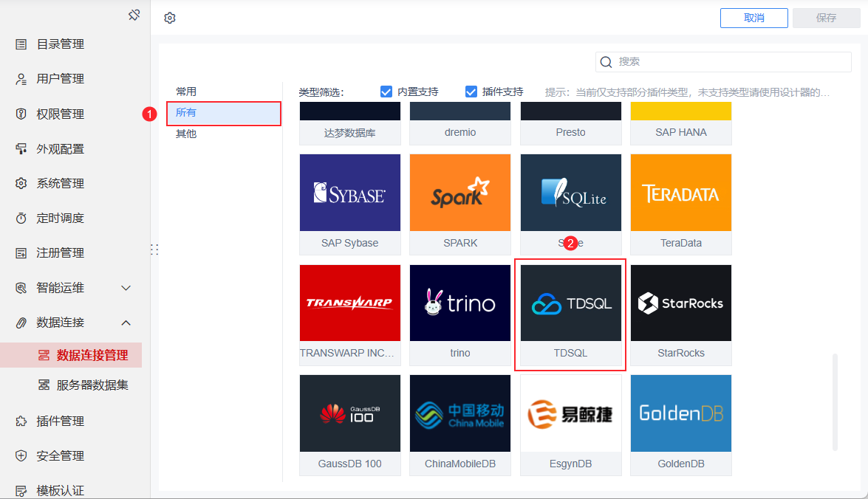This screenshot has height=499, width=868.
Task: Switch to the 所有 category
Action: click(224, 113)
